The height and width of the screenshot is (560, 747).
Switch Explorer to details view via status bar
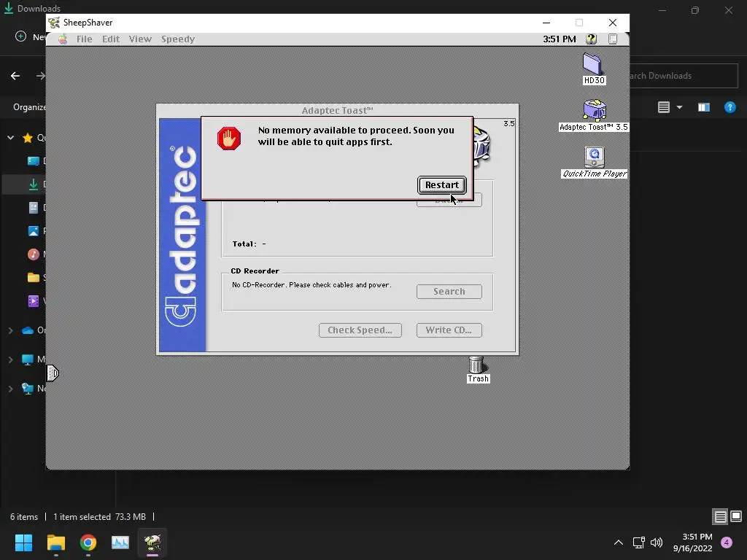(x=720, y=517)
